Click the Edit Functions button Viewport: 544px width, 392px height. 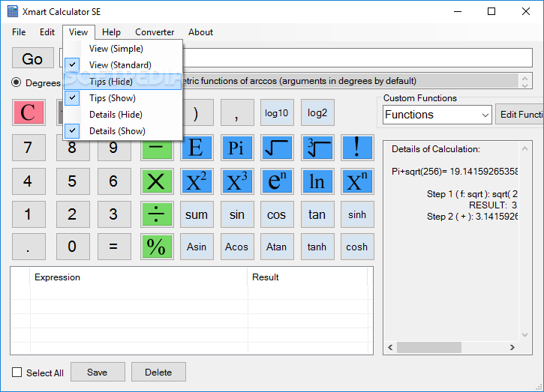[x=519, y=115]
